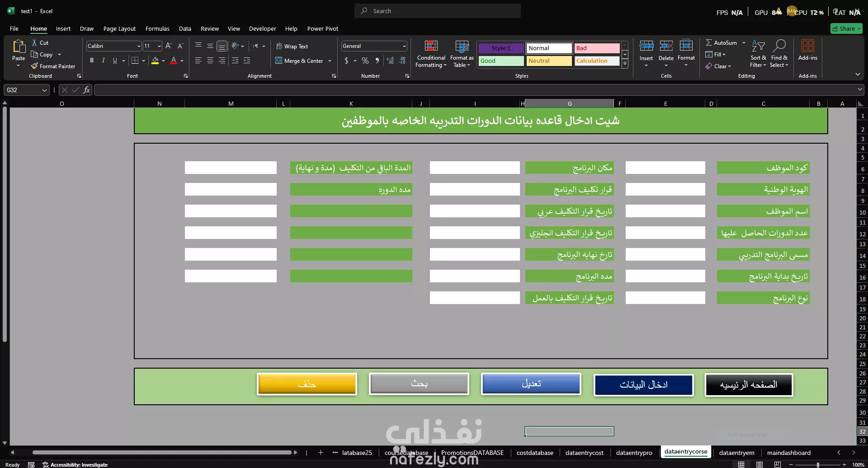Expand the Calibri font name dropdown
The width and height of the screenshot is (868, 468).
[139, 46]
